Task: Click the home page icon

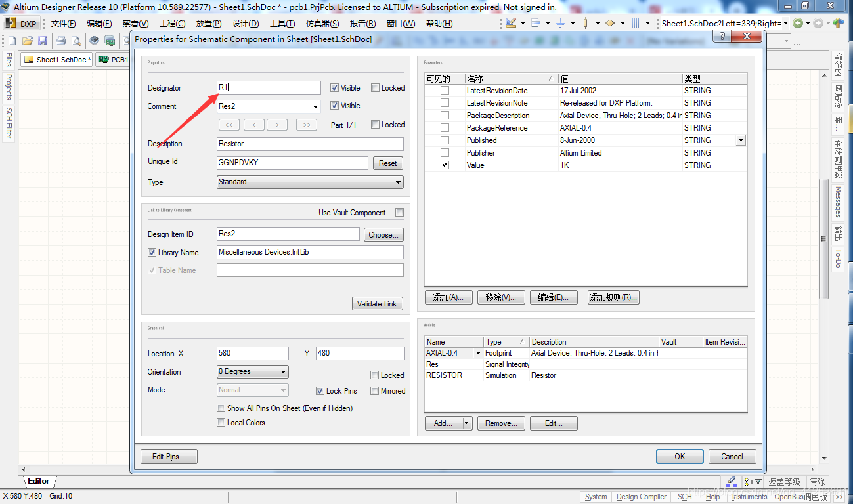Action: tap(839, 23)
